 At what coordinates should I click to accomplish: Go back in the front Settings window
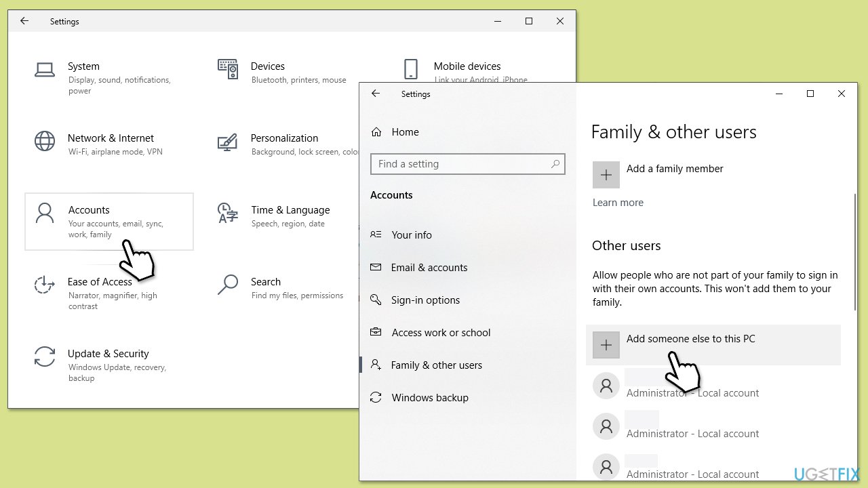click(376, 94)
